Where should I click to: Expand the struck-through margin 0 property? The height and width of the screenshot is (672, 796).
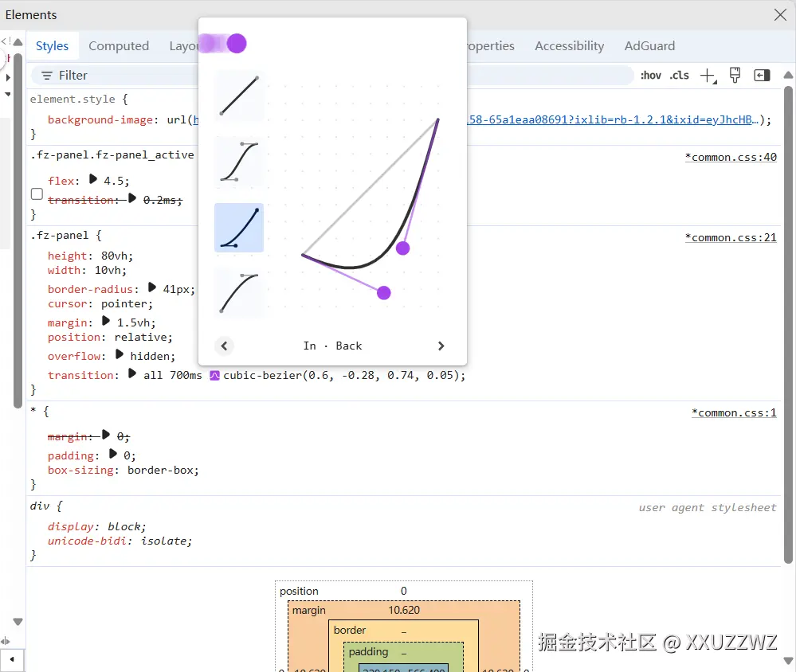(106, 435)
